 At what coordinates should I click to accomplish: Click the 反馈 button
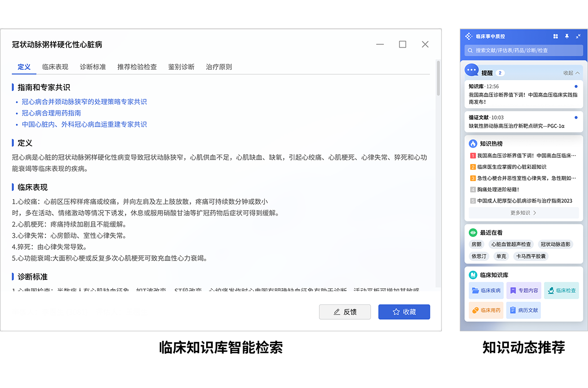click(x=345, y=312)
